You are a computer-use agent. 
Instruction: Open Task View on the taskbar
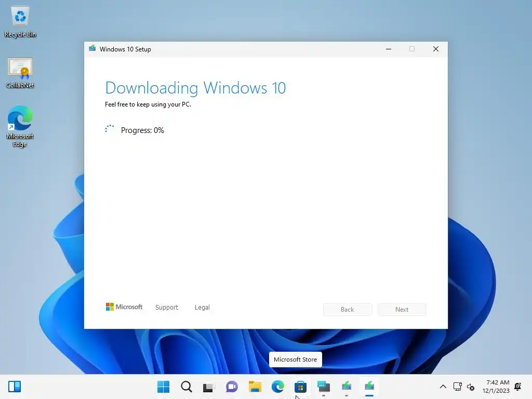(209, 387)
